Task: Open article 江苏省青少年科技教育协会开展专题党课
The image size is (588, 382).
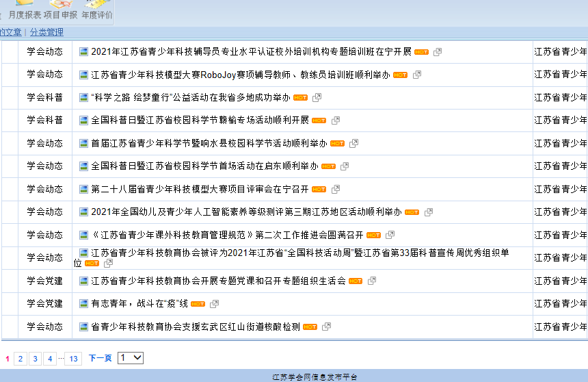Action: pos(218,281)
